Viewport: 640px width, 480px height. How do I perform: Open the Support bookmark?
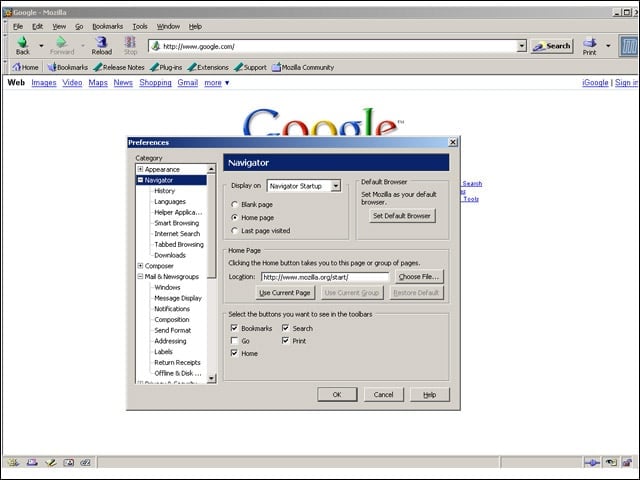click(x=250, y=67)
